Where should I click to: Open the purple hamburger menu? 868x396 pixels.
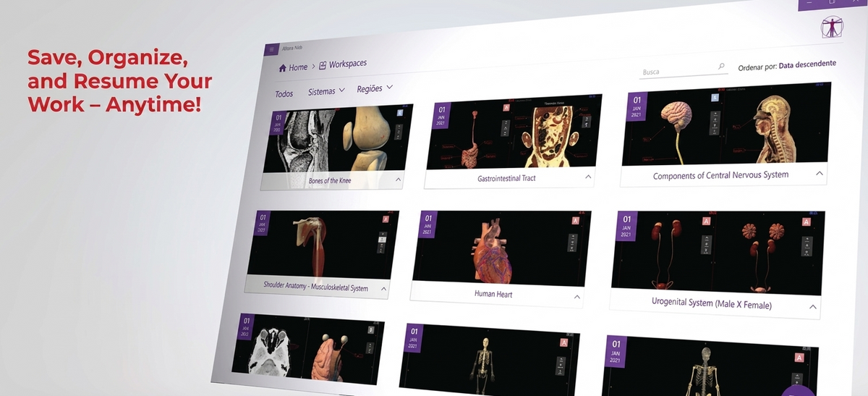click(x=271, y=50)
